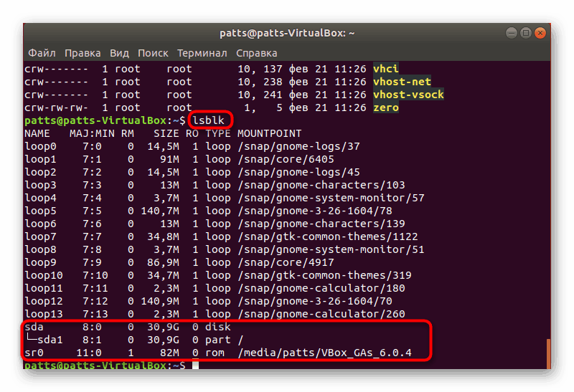
Task: Click the /snap/gnome-3-26-1604/70 mountpoint
Action: pos(315,301)
